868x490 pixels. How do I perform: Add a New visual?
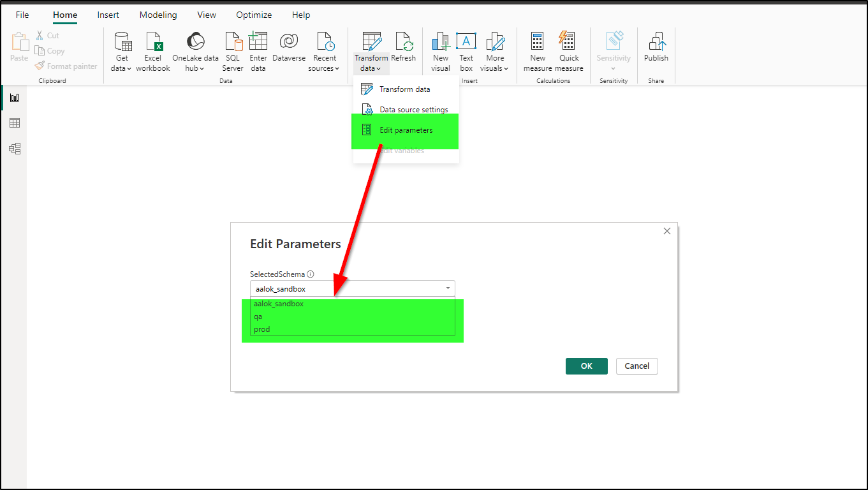point(441,51)
